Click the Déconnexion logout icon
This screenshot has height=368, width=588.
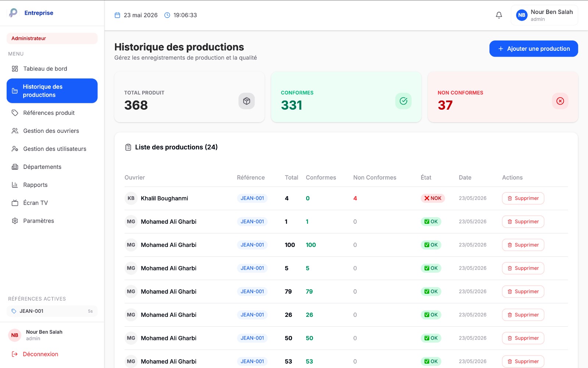pos(15,354)
